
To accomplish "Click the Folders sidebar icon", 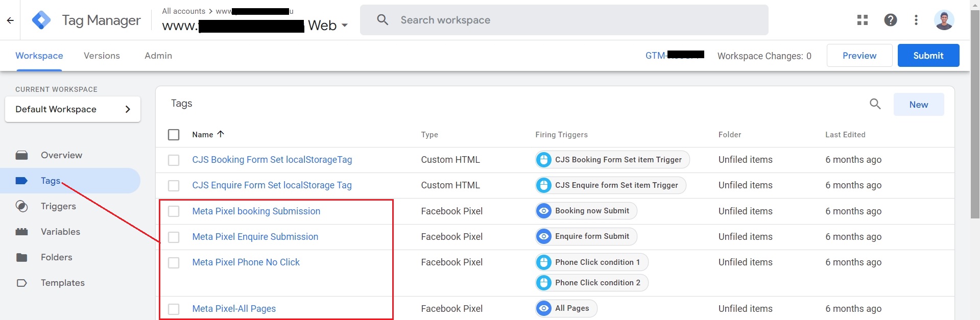I will (21, 257).
